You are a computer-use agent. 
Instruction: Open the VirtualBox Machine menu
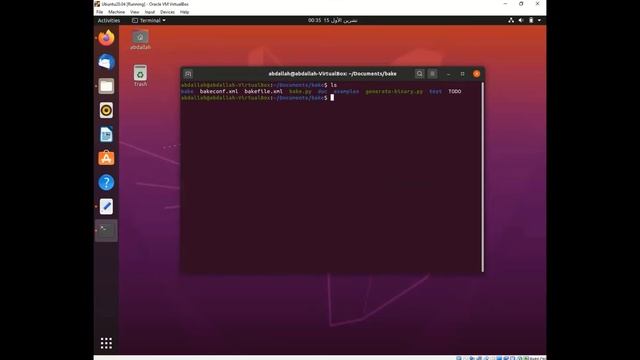(x=116, y=12)
